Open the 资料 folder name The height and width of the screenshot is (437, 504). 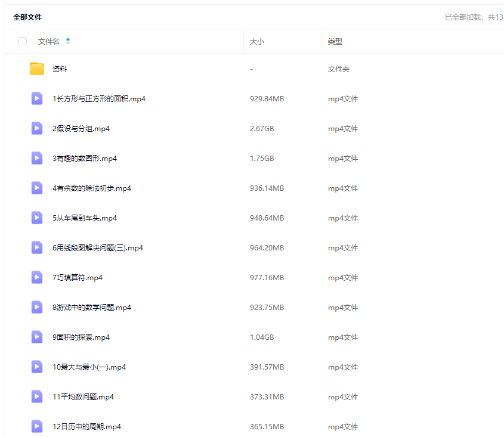click(x=60, y=69)
